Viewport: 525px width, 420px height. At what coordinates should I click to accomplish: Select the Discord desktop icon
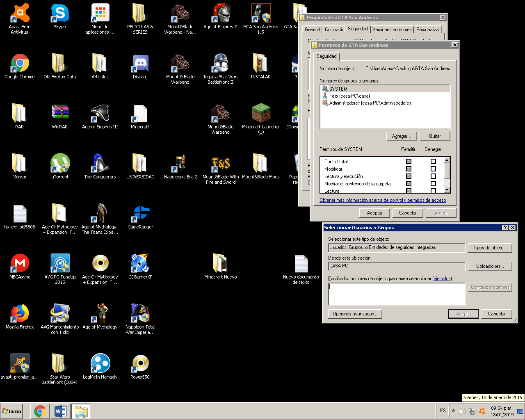click(x=140, y=66)
